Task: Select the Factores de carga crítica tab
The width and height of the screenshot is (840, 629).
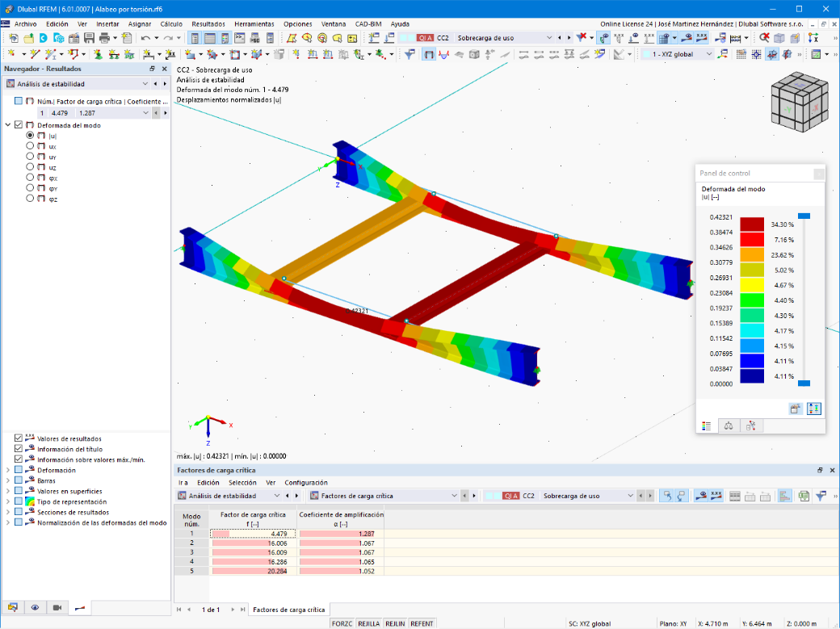Action: point(289,610)
